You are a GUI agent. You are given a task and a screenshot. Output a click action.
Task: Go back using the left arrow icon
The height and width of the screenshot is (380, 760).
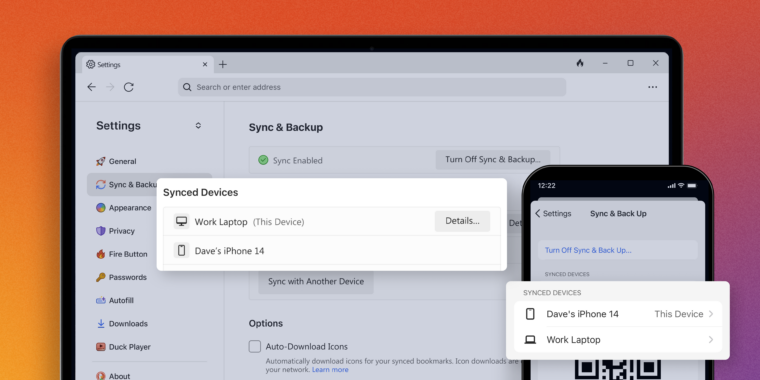tap(91, 87)
